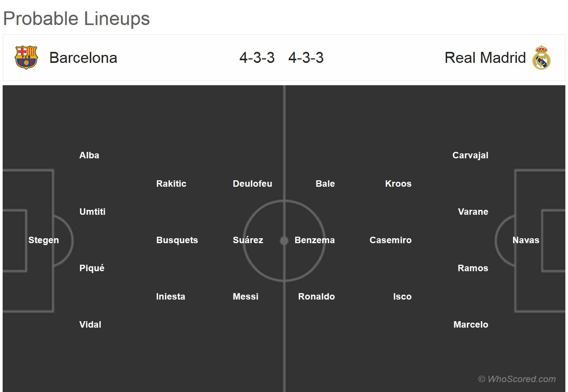The height and width of the screenshot is (392, 568).
Task: Open the Barcelona team name link
Action: [83, 58]
